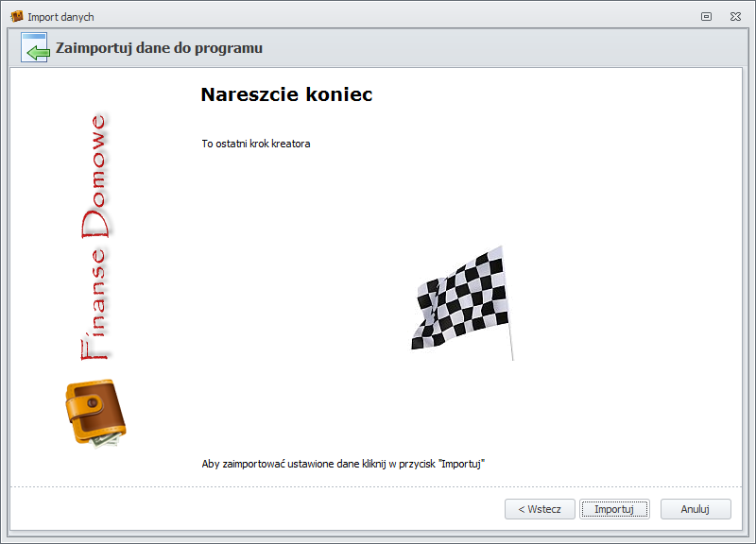Click the Import danych title text
The width and height of the screenshot is (756, 544).
60,17
